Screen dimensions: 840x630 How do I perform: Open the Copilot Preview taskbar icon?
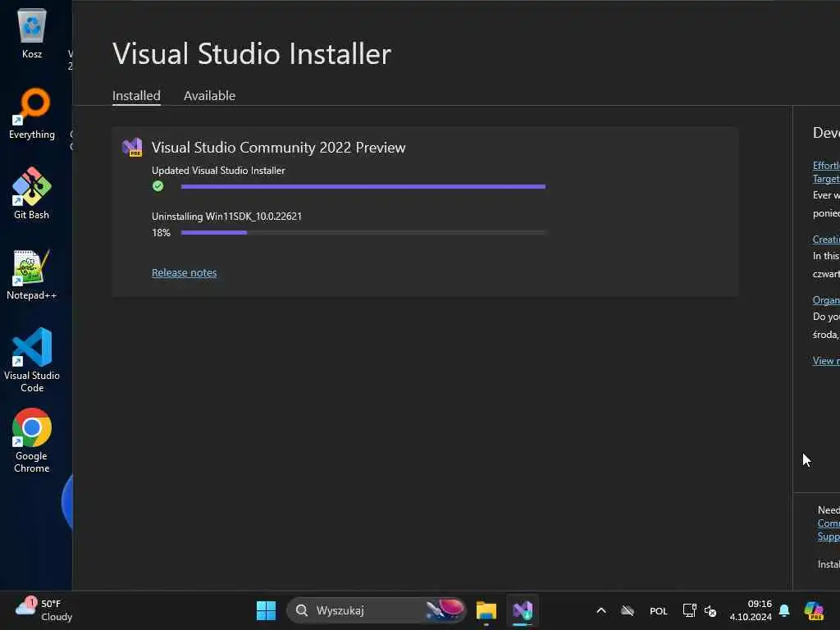pyautogui.click(x=814, y=610)
